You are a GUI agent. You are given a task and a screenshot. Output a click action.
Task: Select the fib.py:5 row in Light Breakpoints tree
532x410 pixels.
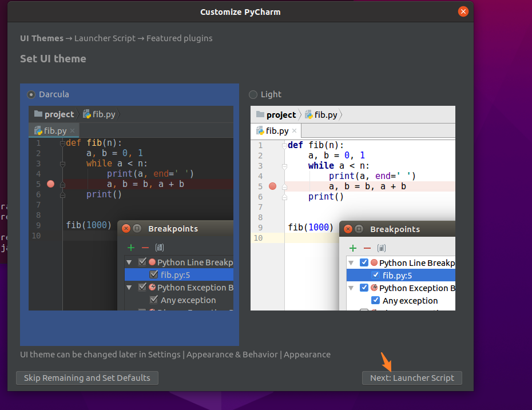coord(400,275)
